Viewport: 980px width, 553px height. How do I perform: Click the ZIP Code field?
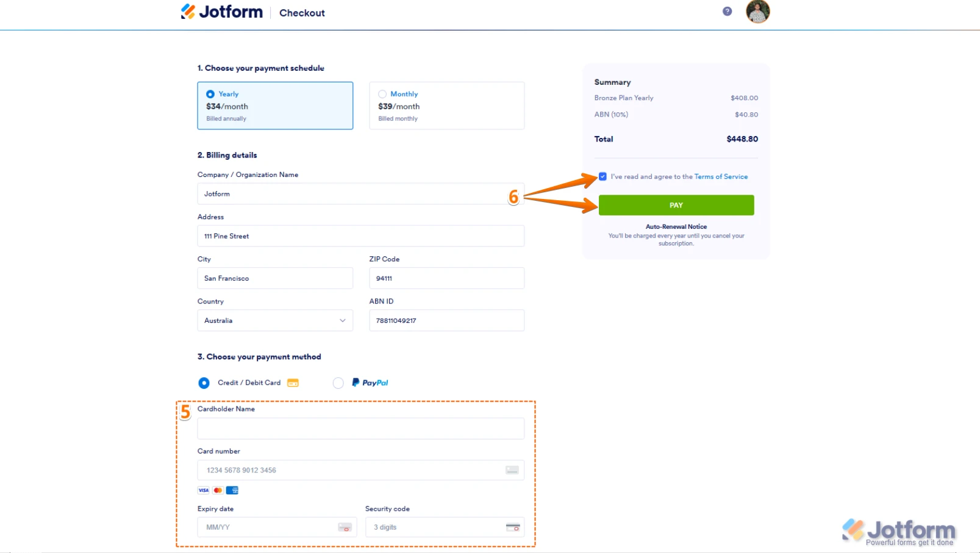pos(446,278)
